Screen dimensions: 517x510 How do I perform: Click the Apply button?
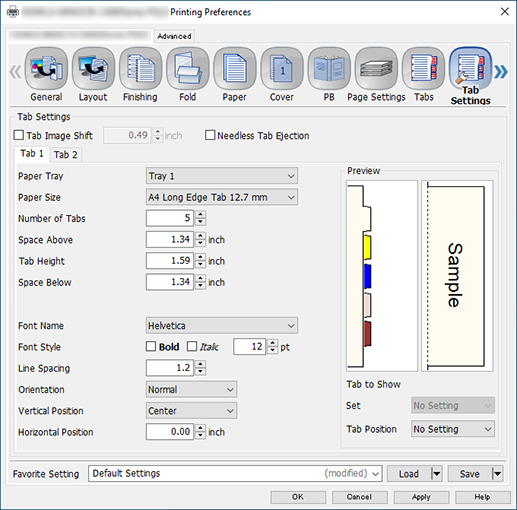click(421, 497)
